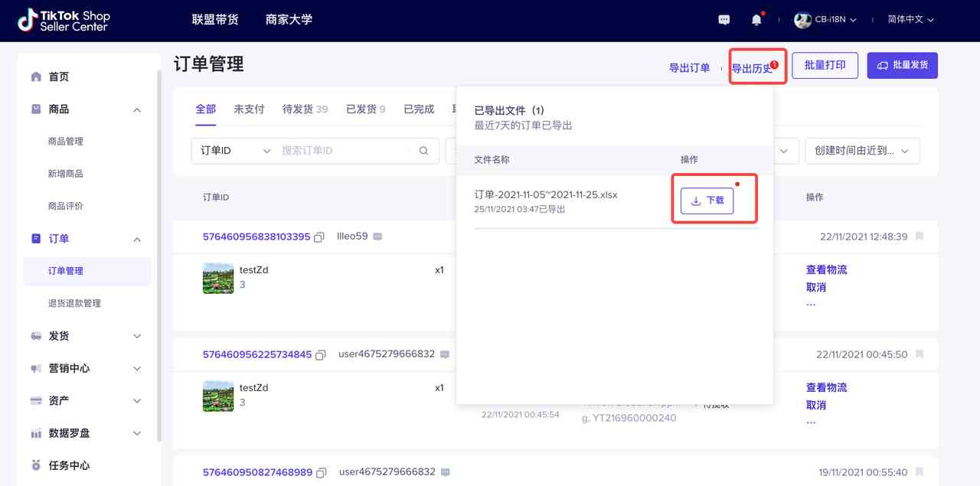The height and width of the screenshot is (486, 980).
Task: Open the chat messages icon in header
Action: (x=724, y=20)
